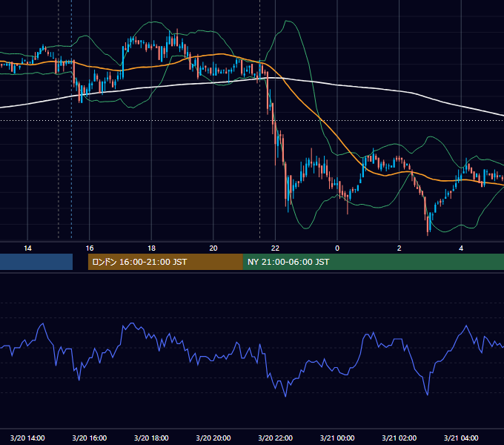Click the 3/20 16:00 date label
The image size is (504, 445).
(x=90, y=438)
